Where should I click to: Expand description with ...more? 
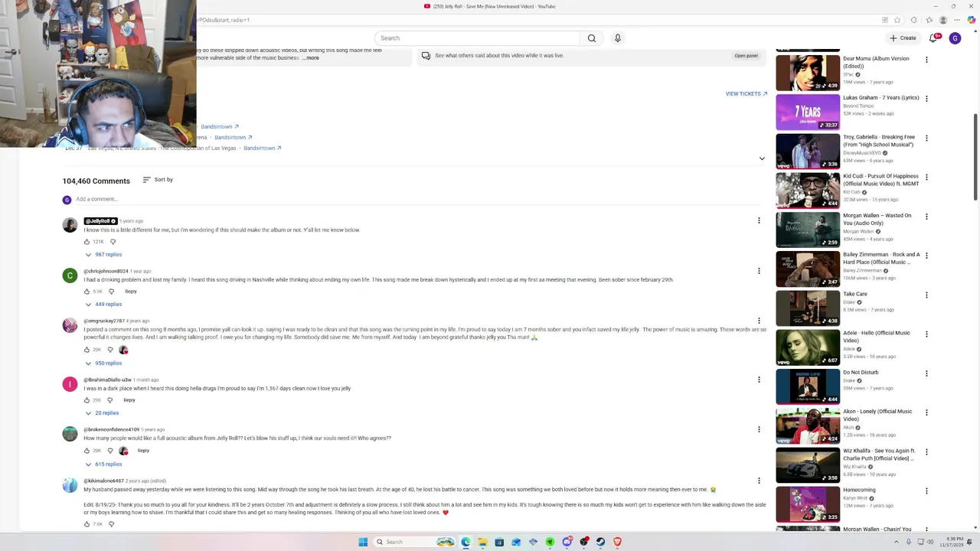[311, 58]
